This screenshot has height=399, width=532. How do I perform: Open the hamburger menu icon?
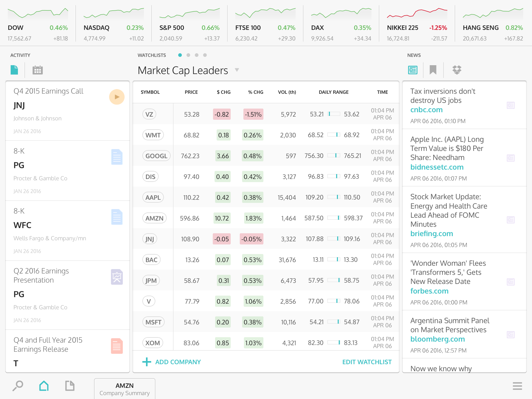point(517,386)
